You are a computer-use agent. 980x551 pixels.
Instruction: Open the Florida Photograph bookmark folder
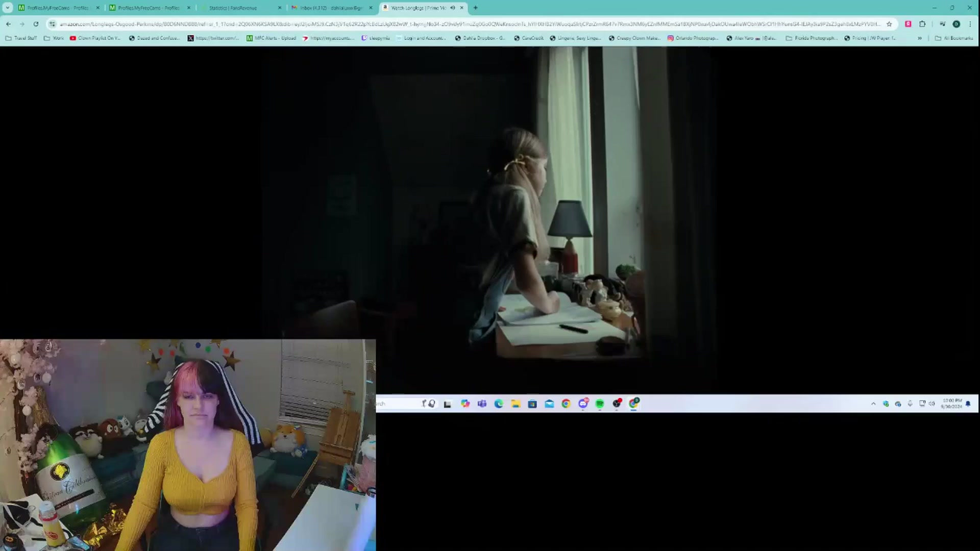[x=812, y=38]
